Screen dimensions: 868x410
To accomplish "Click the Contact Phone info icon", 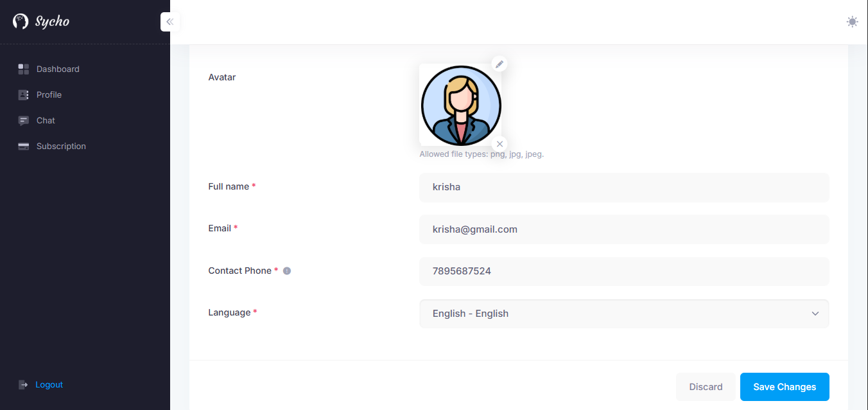I will pos(287,271).
